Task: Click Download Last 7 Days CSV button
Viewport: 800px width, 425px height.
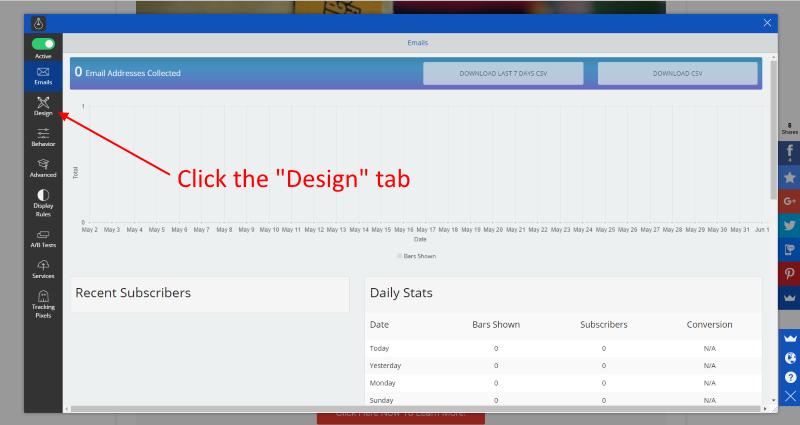Action: pyautogui.click(x=500, y=74)
